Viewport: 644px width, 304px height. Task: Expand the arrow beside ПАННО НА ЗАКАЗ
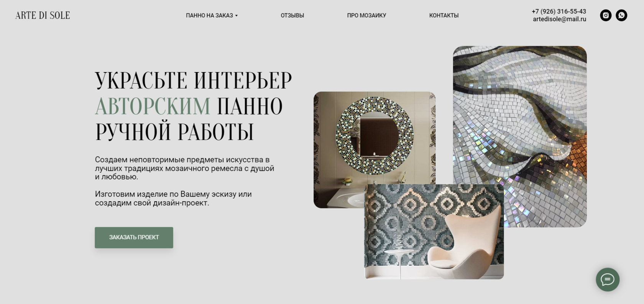(237, 16)
